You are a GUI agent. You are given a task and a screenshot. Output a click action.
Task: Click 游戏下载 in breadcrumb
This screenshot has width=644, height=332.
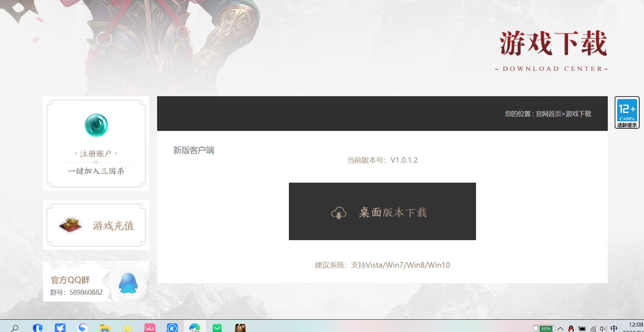pos(578,114)
